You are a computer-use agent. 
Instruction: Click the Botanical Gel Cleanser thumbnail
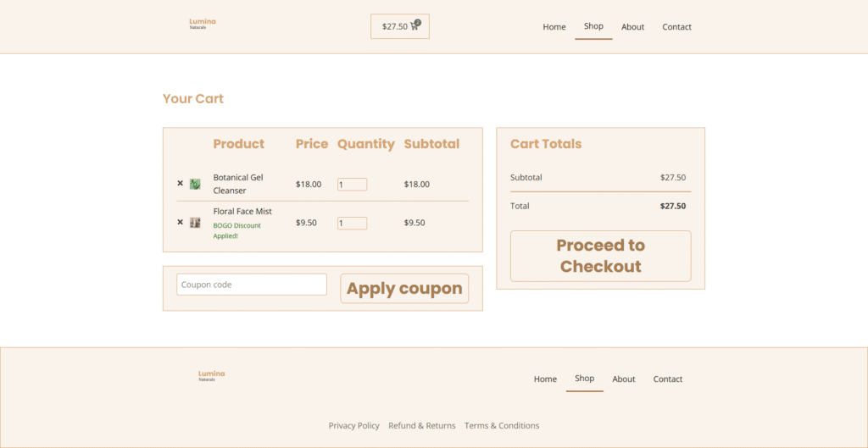coord(195,184)
